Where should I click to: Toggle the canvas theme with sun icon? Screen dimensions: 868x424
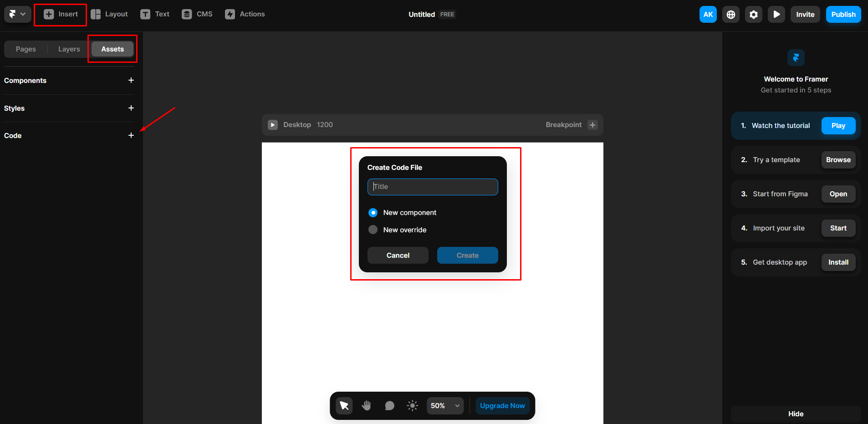click(x=412, y=405)
